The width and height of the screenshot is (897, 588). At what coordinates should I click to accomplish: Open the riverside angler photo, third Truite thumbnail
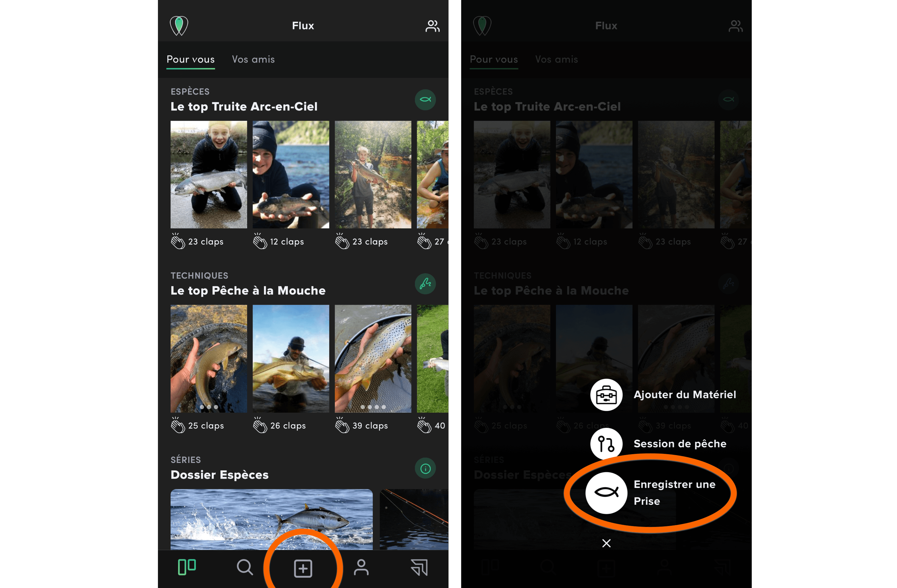tap(373, 174)
